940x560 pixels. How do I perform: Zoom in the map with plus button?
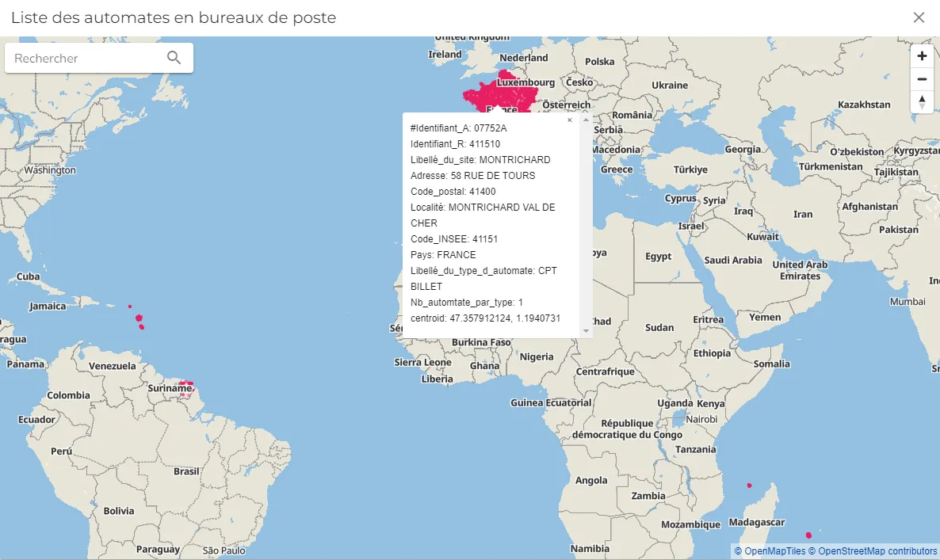tap(922, 55)
